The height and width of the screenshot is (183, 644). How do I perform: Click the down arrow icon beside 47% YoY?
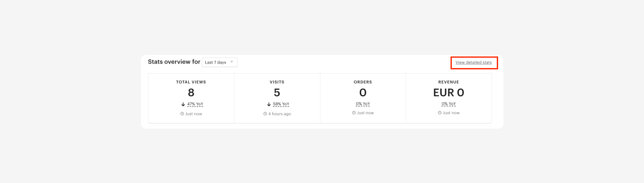click(x=183, y=104)
